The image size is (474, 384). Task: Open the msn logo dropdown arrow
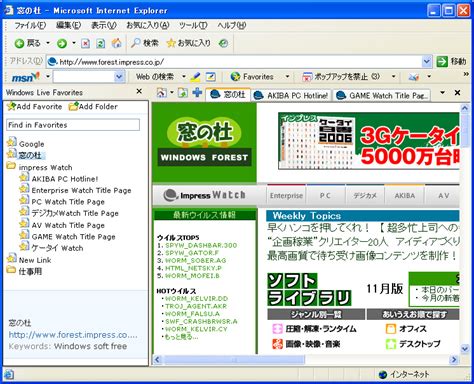[48, 77]
